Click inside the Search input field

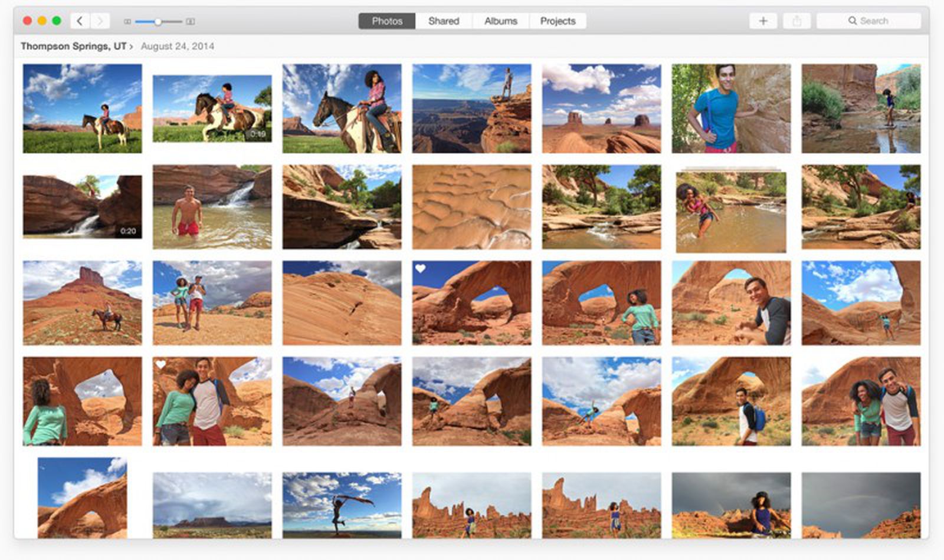(879, 20)
